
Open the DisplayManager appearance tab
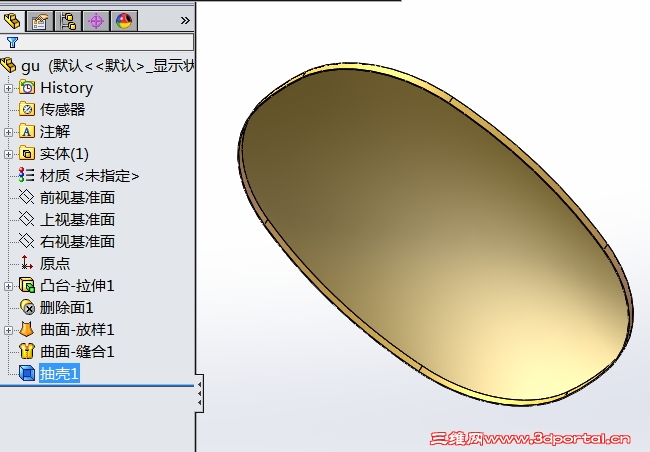[124, 21]
